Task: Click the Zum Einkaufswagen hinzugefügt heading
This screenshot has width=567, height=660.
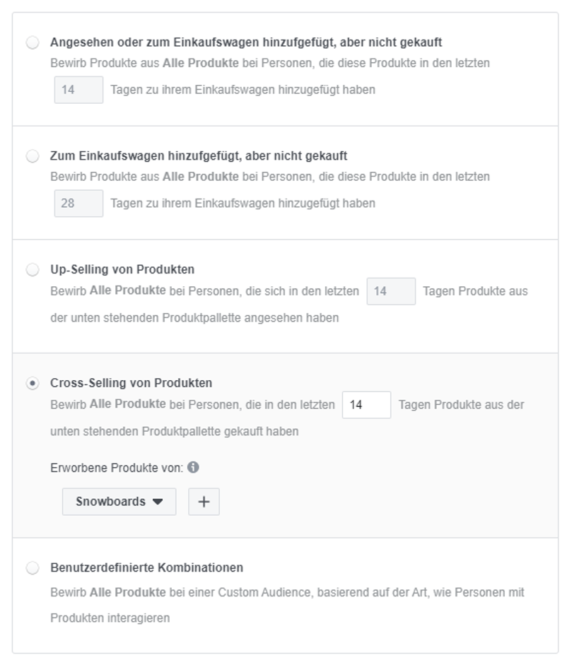Action: click(199, 156)
